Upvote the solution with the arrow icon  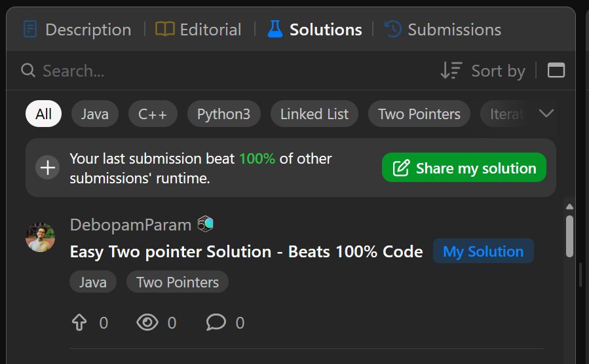click(79, 322)
